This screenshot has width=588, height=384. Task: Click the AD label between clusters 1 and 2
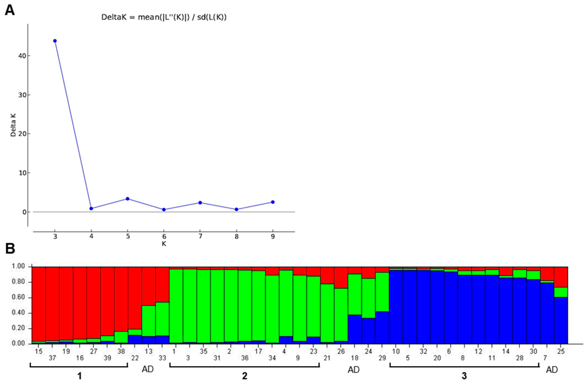click(148, 369)
